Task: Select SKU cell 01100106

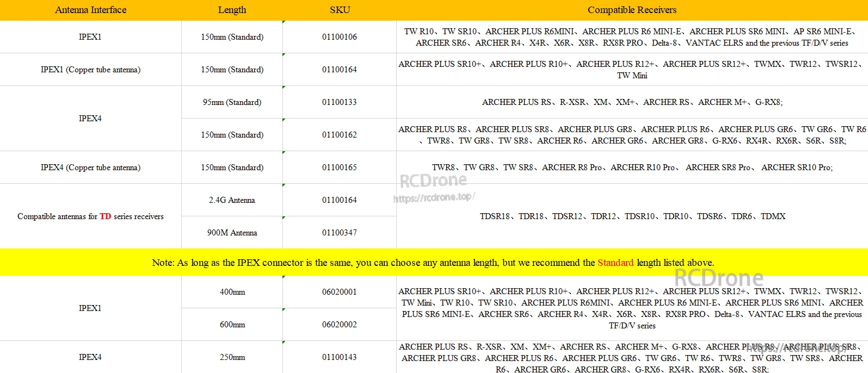Action: pyautogui.click(x=340, y=37)
